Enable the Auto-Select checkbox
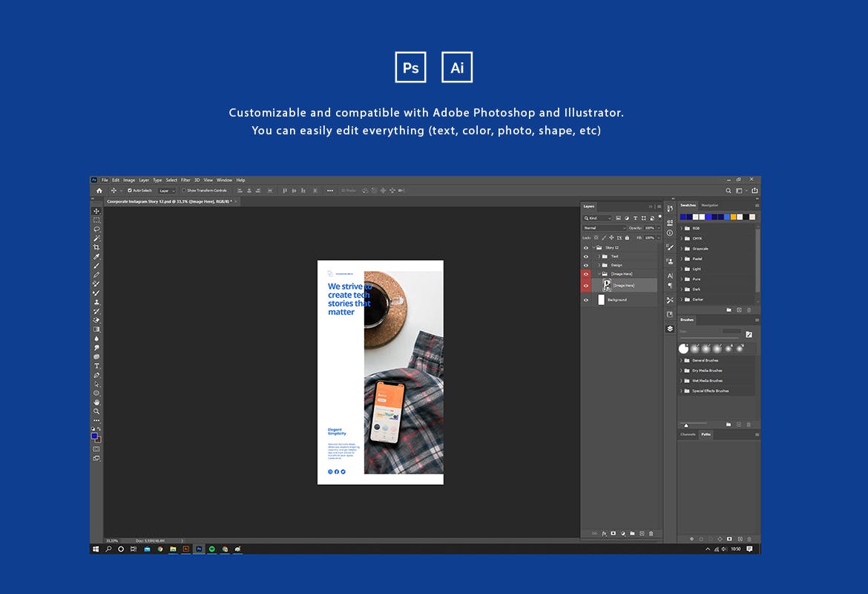This screenshot has height=594, width=868. (130, 191)
